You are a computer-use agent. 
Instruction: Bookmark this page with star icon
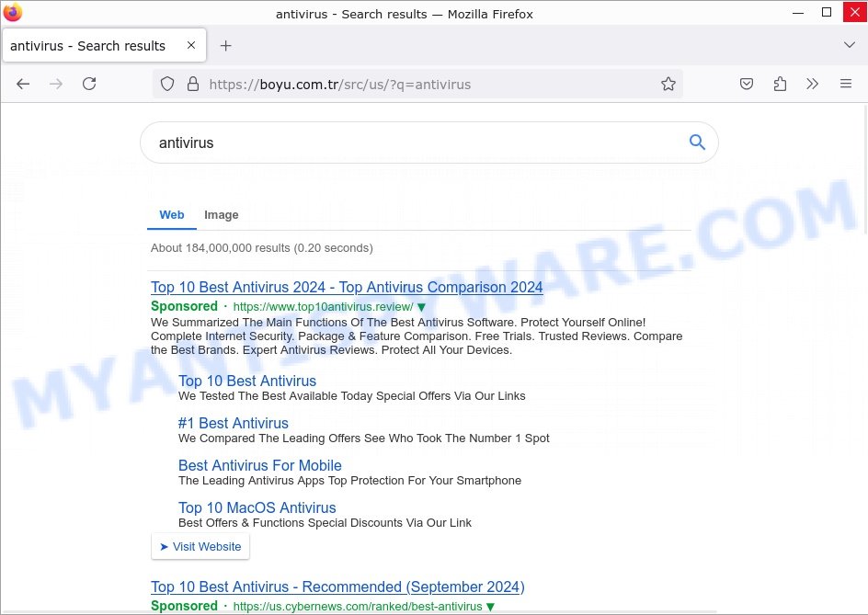coord(668,85)
